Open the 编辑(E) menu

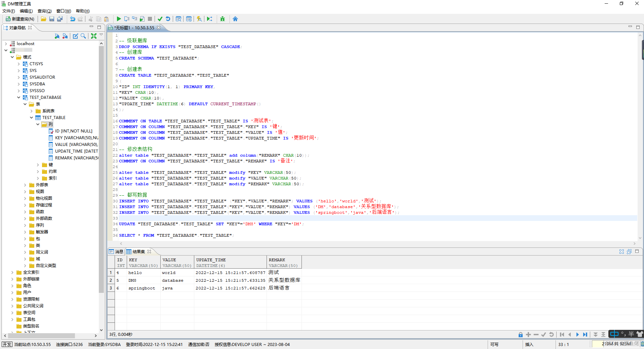(26, 11)
